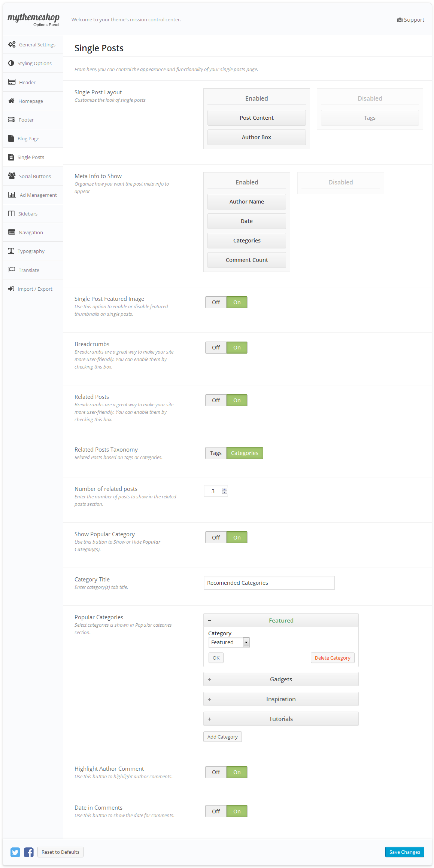Click the Typography icon in sidebar
Viewport: 434px width, 868px height.
click(x=11, y=251)
